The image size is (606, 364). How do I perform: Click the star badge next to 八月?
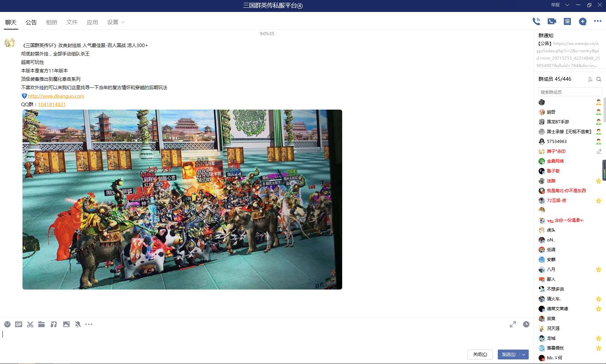tap(599, 269)
